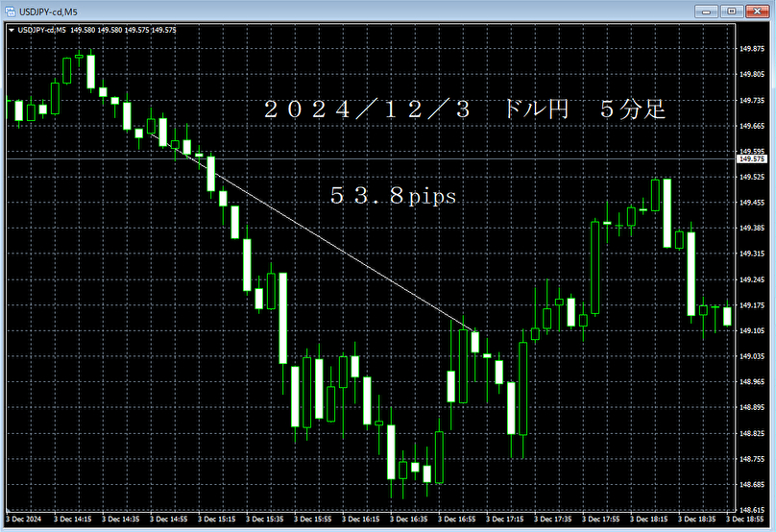
Task: Select the '2024/12/3 ドル円 5分足' title label
Action: [x=465, y=109]
